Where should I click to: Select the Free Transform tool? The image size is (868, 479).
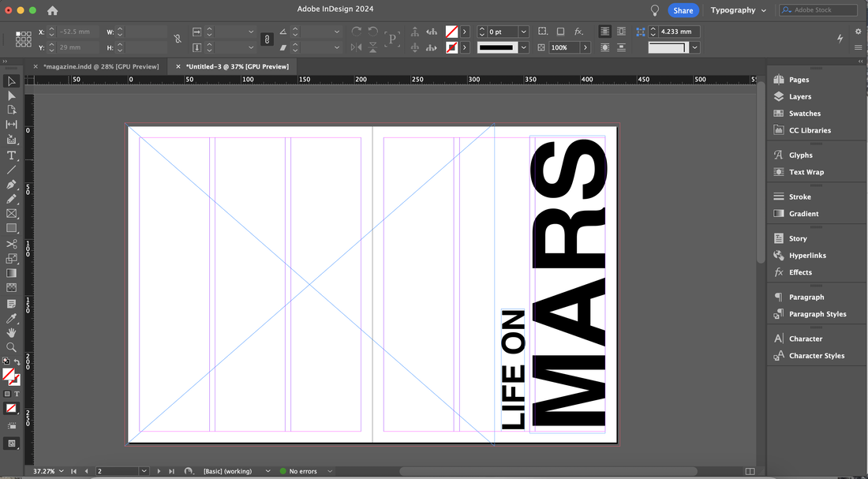[11, 259]
